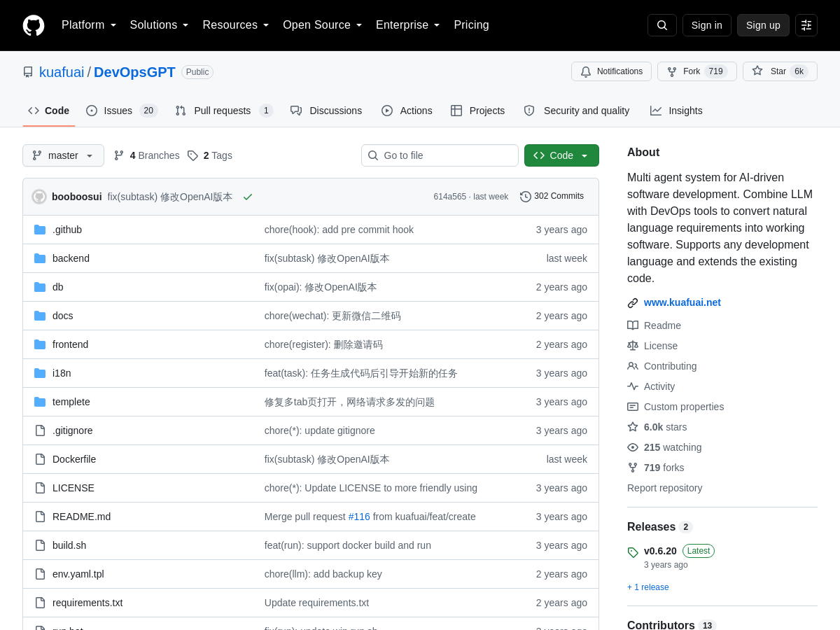Open the 302 Commits history
Image resolution: width=840 pixels, height=630 pixels.
point(552,197)
